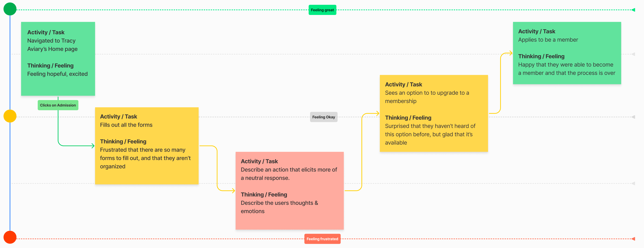Click the green circle at top left
This screenshot has width=644, height=248.
click(10, 9)
